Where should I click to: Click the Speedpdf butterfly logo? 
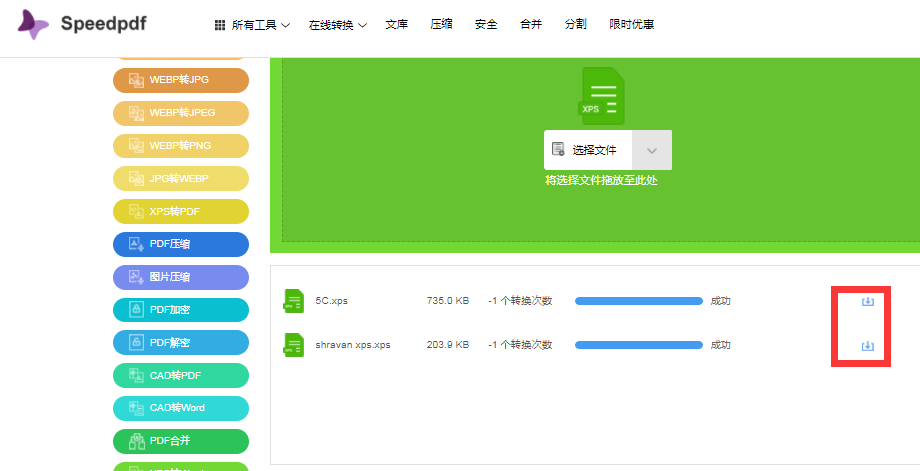coord(33,25)
